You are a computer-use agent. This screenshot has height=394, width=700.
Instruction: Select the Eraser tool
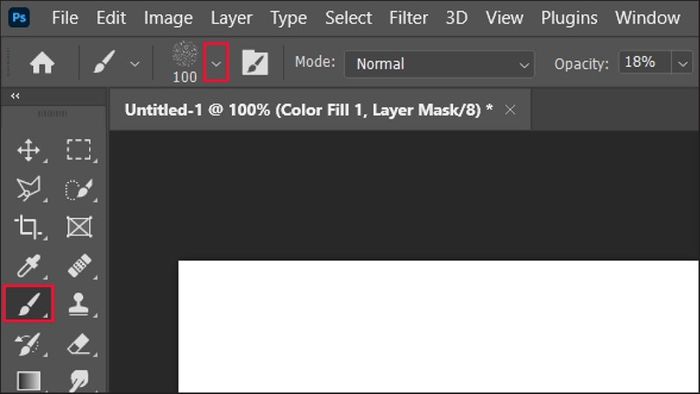point(79,344)
